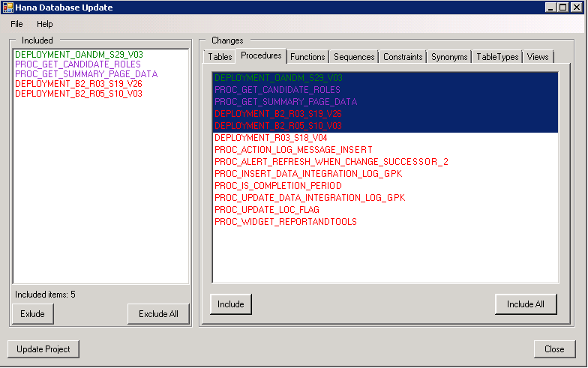Select PROC_GET_SUMMARY_PAGE_DATA in Changes list

click(385, 102)
